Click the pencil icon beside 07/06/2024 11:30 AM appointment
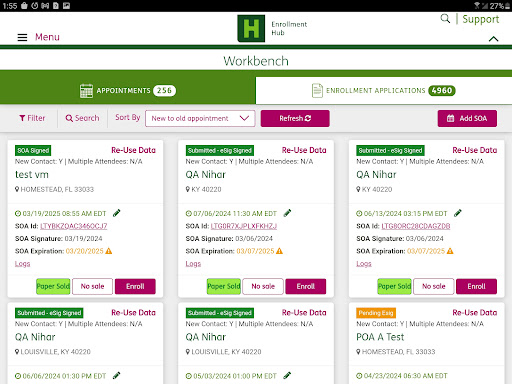 287,213
